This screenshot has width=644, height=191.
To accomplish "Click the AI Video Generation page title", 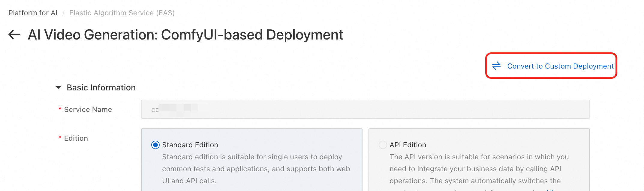I will [185, 35].
